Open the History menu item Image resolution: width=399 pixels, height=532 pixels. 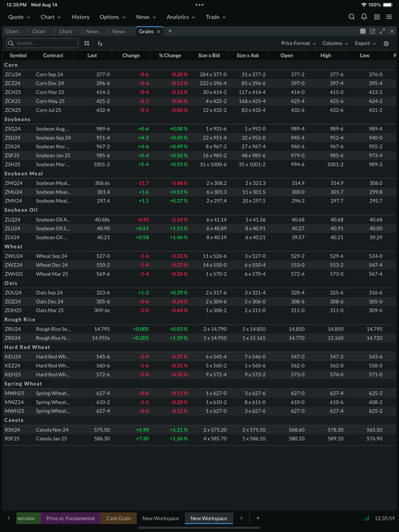[x=80, y=17]
